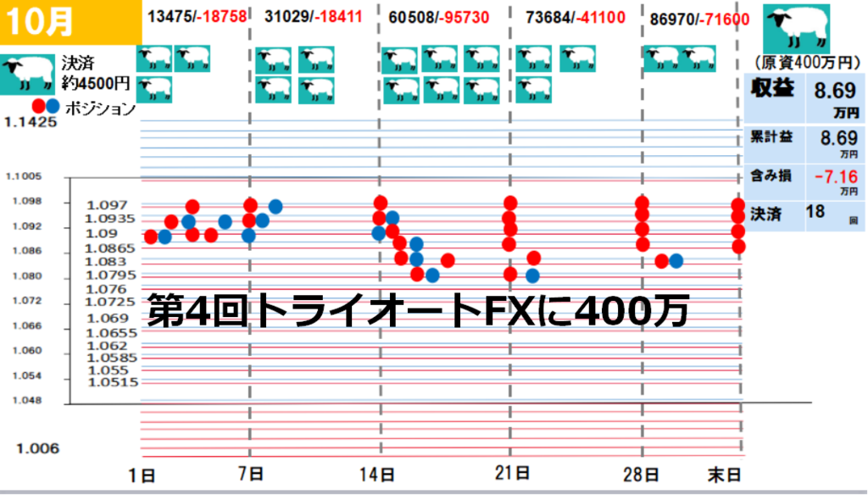
Task: Click the 1.0725 grid price label
Action: [x=109, y=302]
